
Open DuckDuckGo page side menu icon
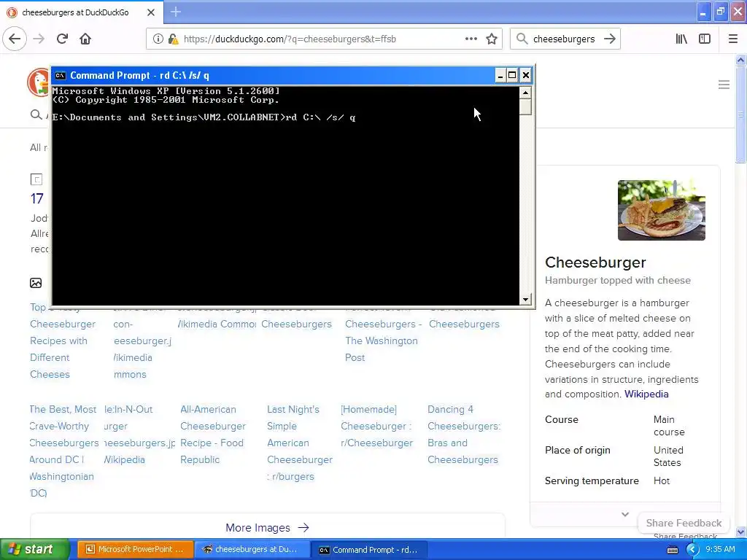pyautogui.click(x=724, y=85)
